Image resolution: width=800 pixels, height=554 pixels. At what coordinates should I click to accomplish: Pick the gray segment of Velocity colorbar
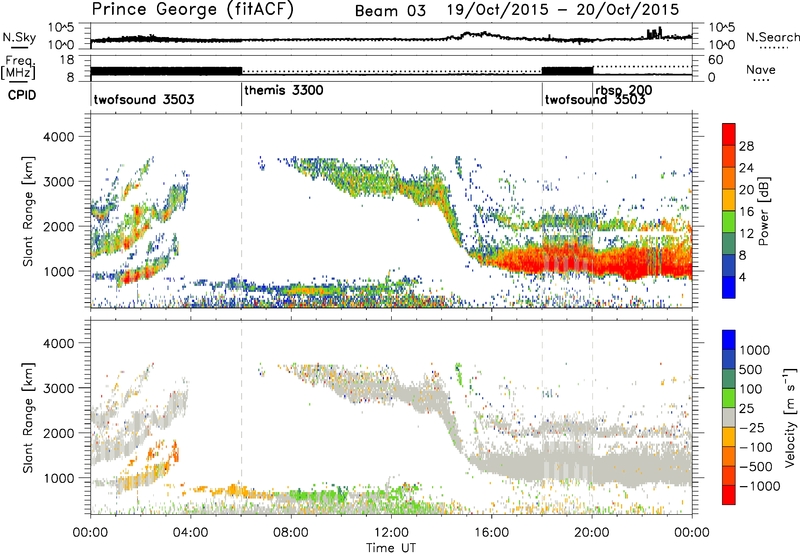click(729, 418)
